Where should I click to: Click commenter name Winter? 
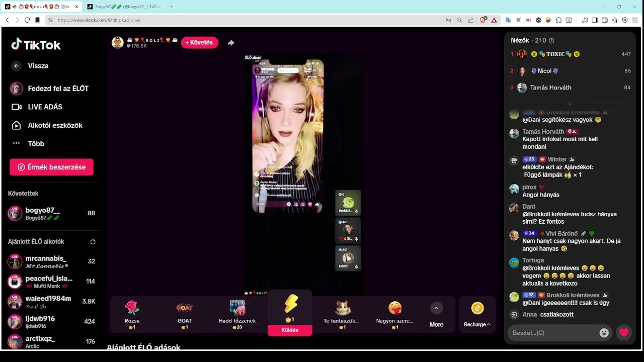[x=557, y=159]
